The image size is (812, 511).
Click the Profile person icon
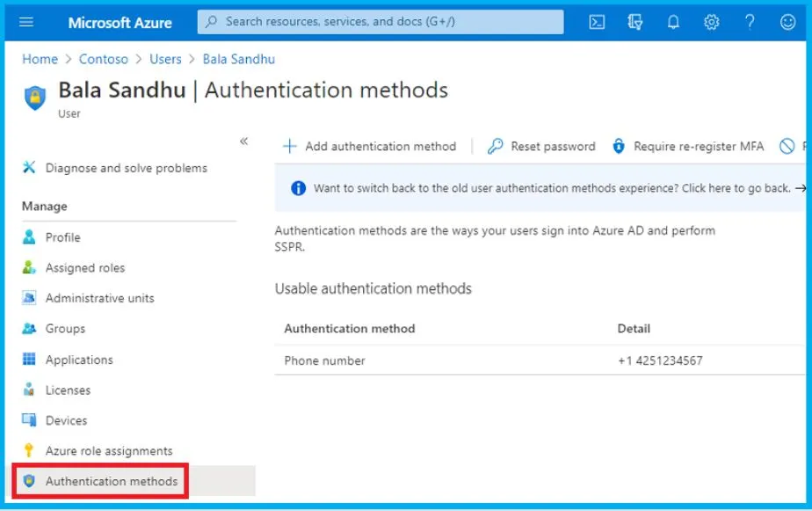(x=29, y=237)
